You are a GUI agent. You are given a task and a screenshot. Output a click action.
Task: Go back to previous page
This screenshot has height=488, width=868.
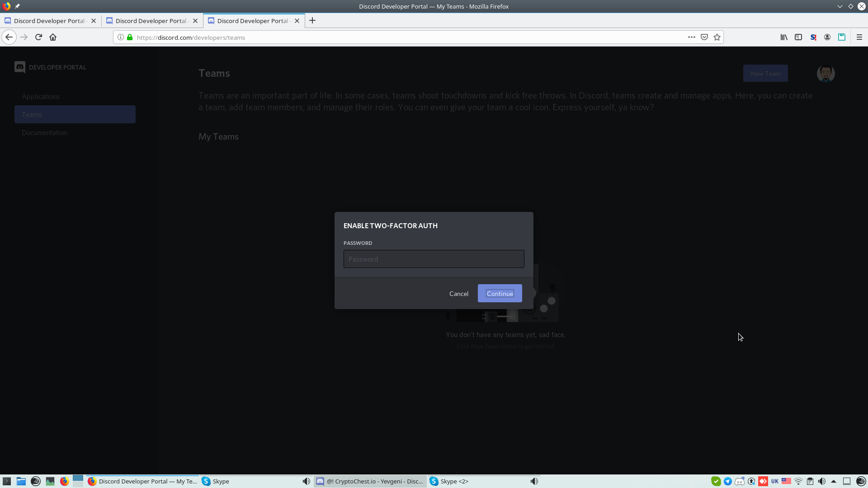tap(9, 37)
